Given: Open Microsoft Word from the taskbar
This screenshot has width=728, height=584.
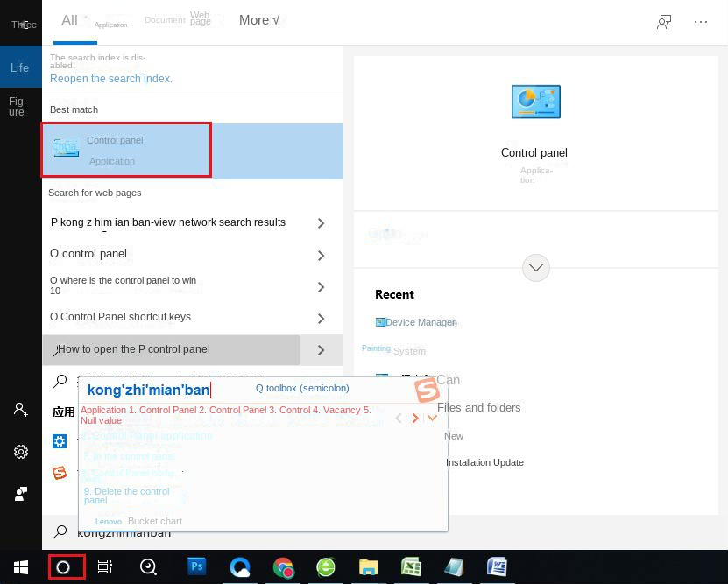Looking at the screenshot, I should tap(497, 566).
